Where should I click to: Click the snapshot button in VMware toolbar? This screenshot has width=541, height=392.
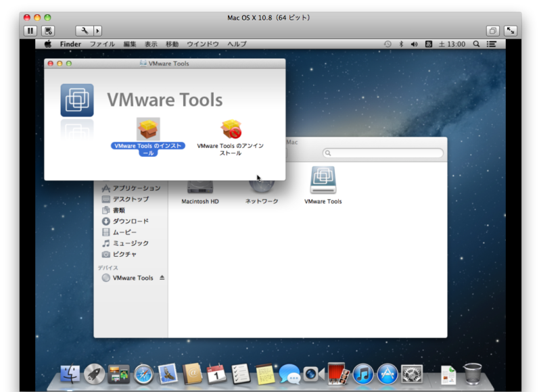pyautogui.click(x=48, y=31)
